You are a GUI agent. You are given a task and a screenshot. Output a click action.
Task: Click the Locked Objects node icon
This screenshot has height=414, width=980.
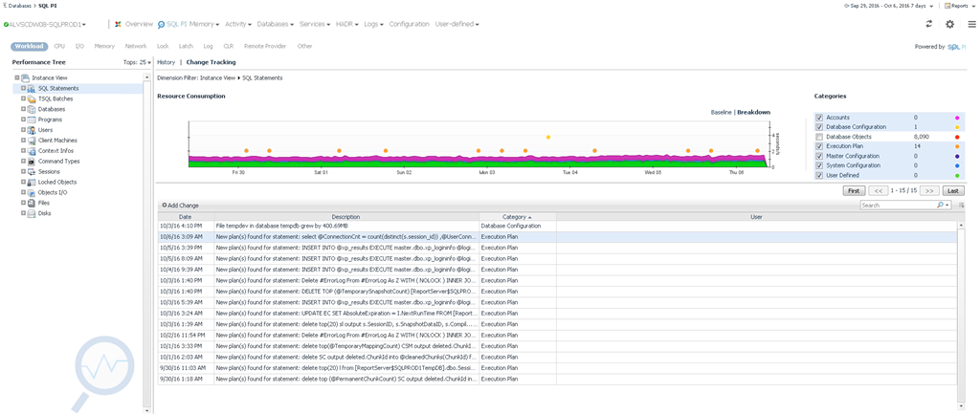click(32, 182)
